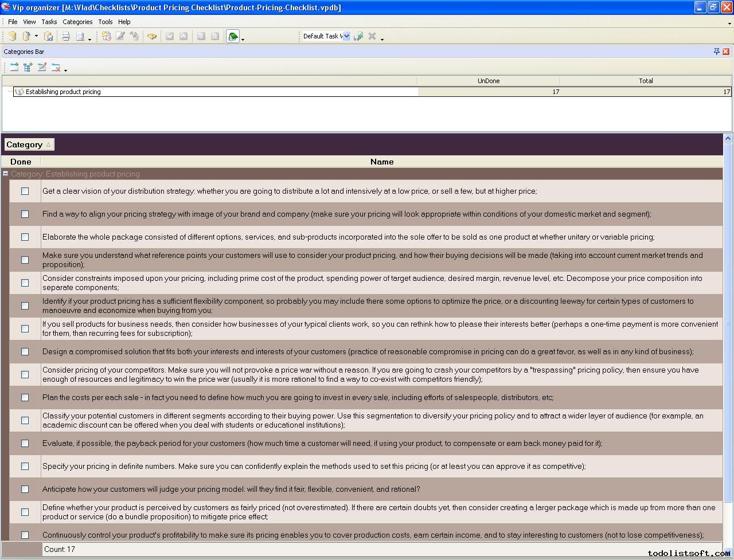The width and height of the screenshot is (734, 560).
Task: Click the Category grouping button
Action: click(29, 144)
